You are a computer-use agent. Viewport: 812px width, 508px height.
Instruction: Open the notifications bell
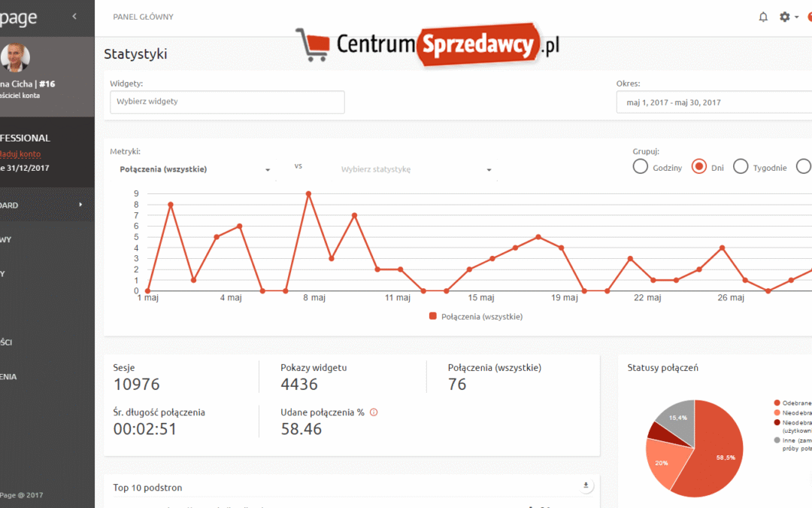[x=763, y=17]
